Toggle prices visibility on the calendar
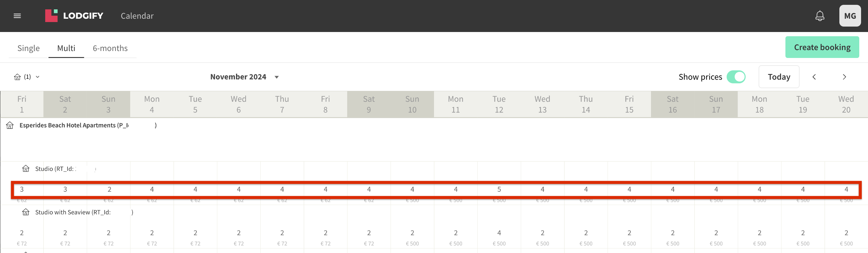 point(737,77)
